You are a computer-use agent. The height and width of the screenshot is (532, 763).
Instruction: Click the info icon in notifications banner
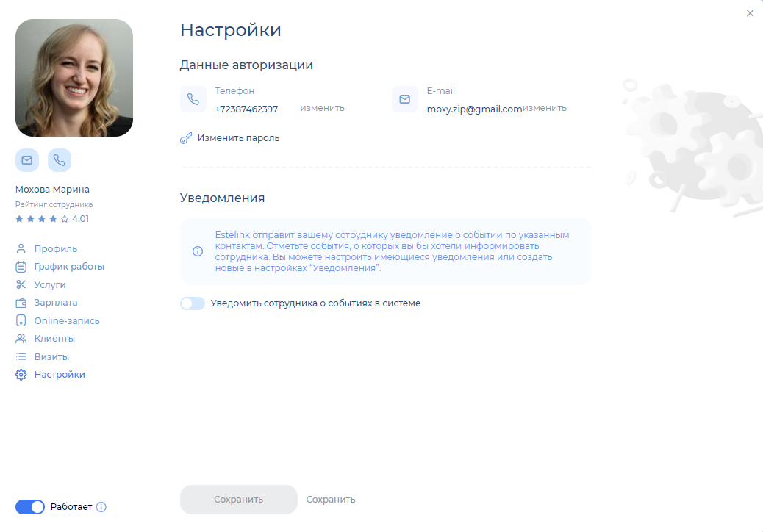pyautogui.click(x=197, y=251)
